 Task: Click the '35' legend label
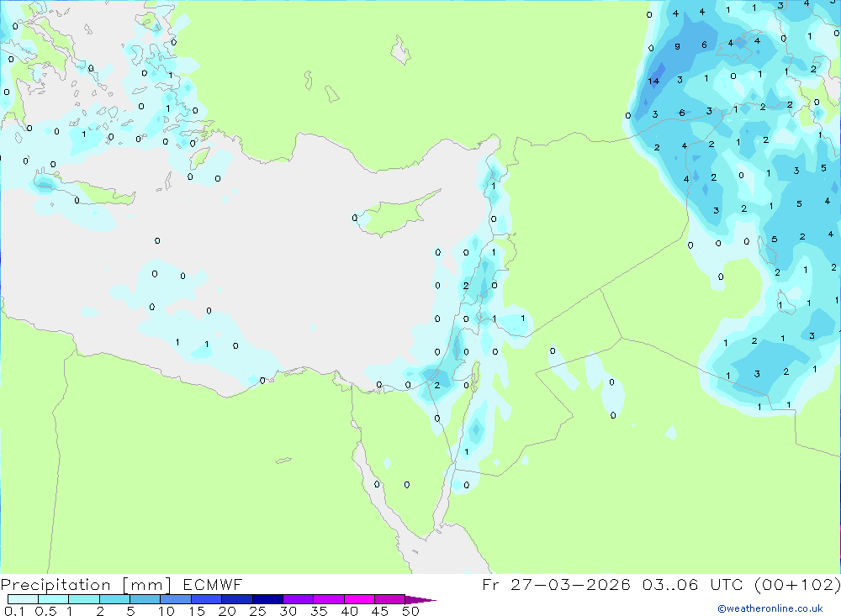319,611
